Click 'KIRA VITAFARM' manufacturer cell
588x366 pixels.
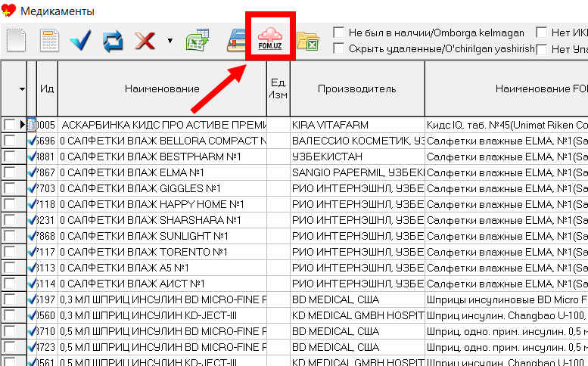(x=357, y=125)
